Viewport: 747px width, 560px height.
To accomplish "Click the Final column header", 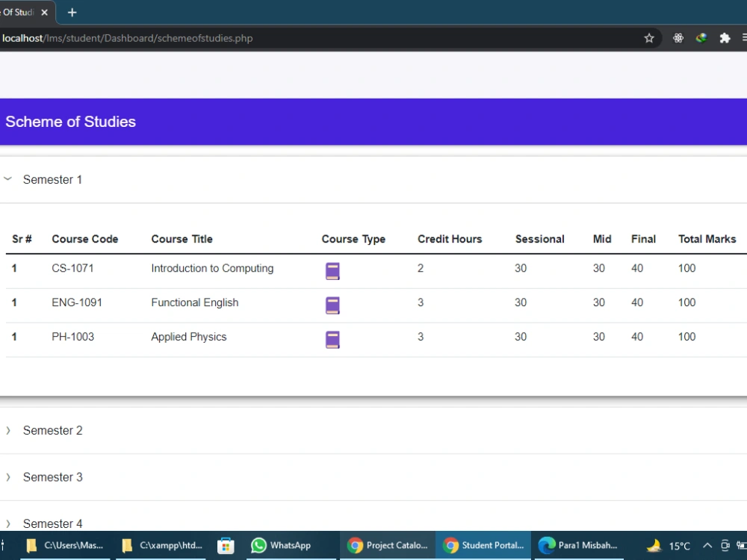I will tap(644, 239).
